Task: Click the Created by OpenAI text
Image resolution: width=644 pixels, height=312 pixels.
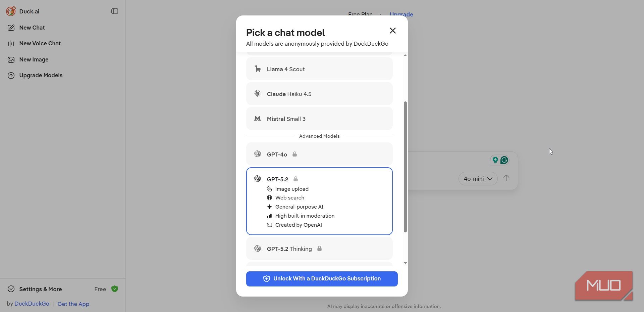Action: point(299,225)
